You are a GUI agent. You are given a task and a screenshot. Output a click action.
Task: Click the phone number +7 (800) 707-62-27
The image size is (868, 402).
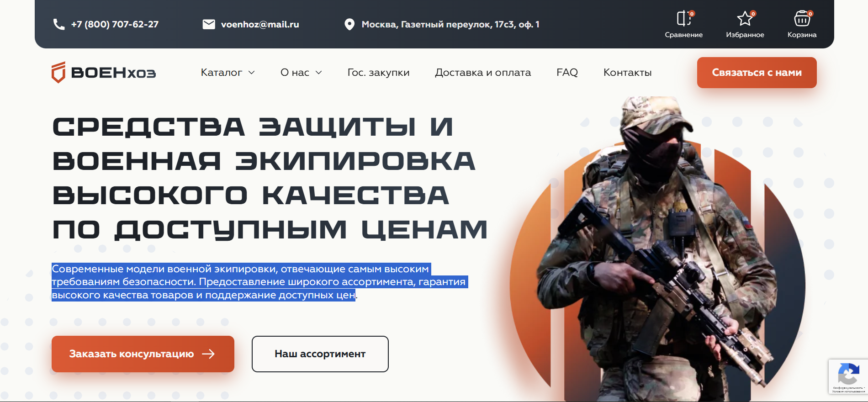(x=115, y=24)
